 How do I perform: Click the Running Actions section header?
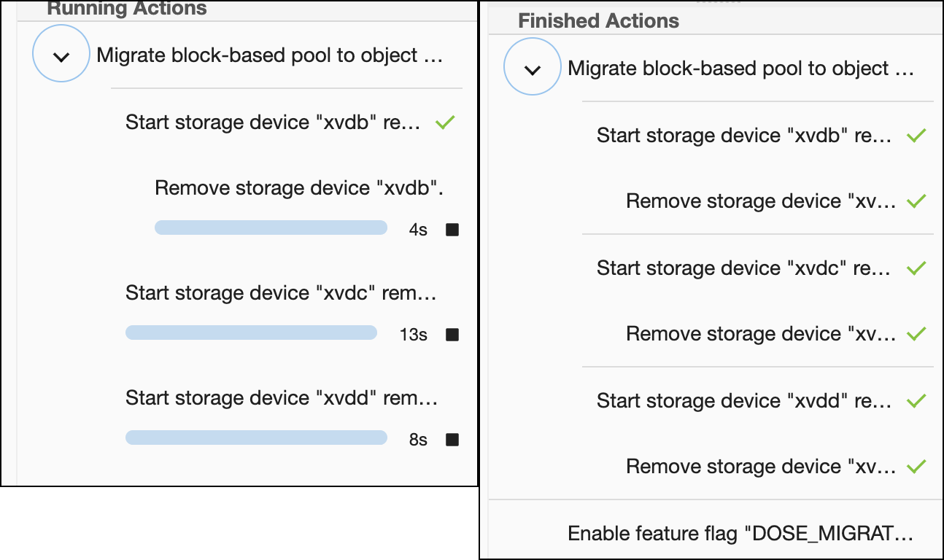pos(127,9)
